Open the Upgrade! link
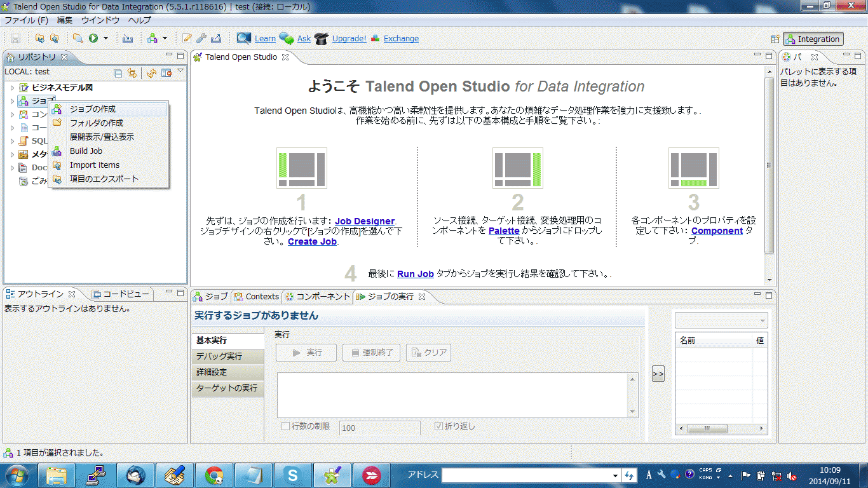Image resolution: width=868 pixels, height=488 pixels. [349, 39]
